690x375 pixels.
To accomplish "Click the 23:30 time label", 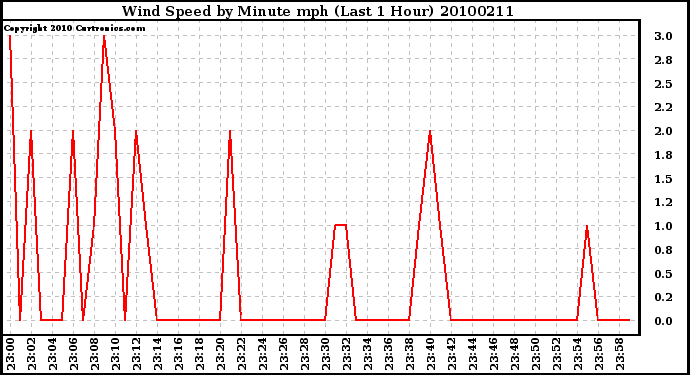I will (326, 354).
